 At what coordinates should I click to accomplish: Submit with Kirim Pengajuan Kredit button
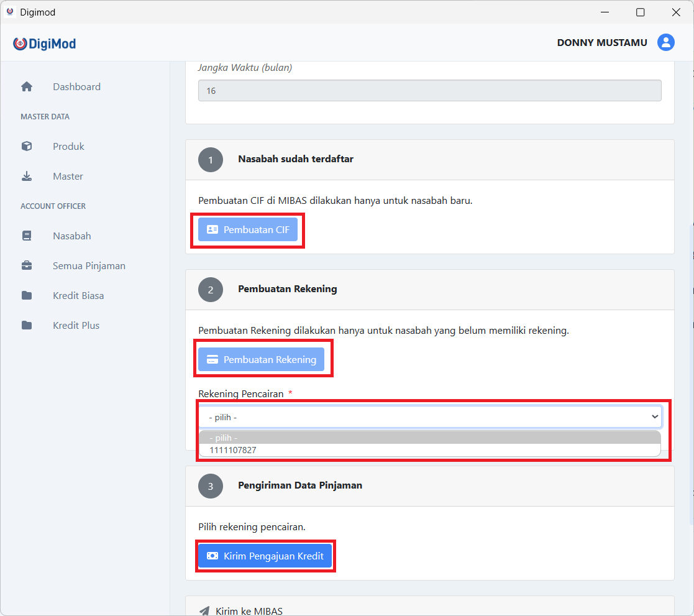[265, 556]
